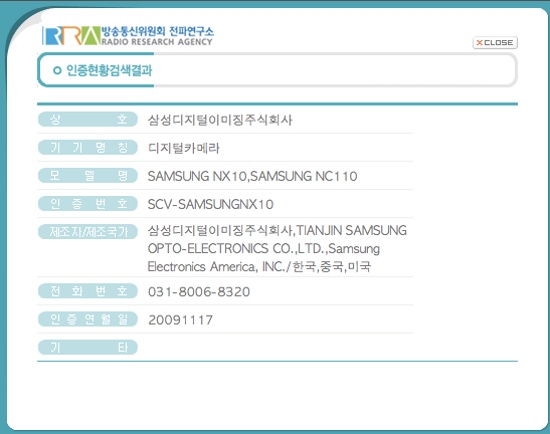Click the 디지털카메라 device name value
The width and height of the screenshot is (550, 434).
point(183,148)
